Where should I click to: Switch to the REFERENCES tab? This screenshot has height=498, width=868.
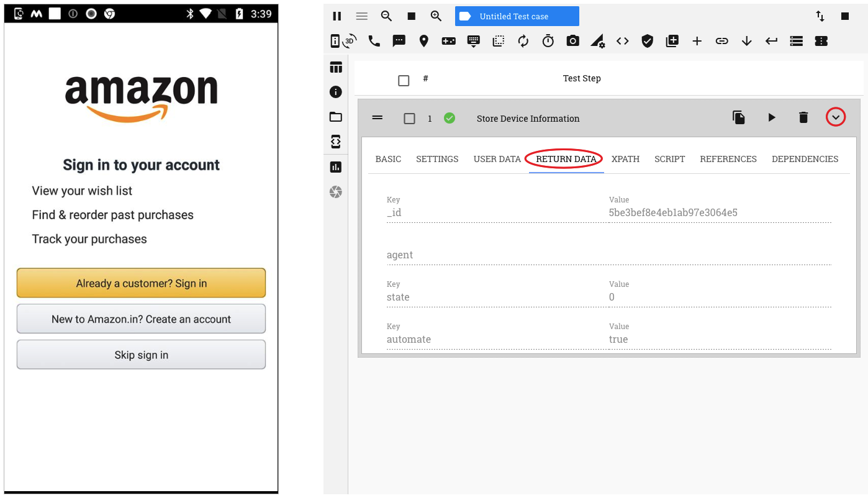728,159
